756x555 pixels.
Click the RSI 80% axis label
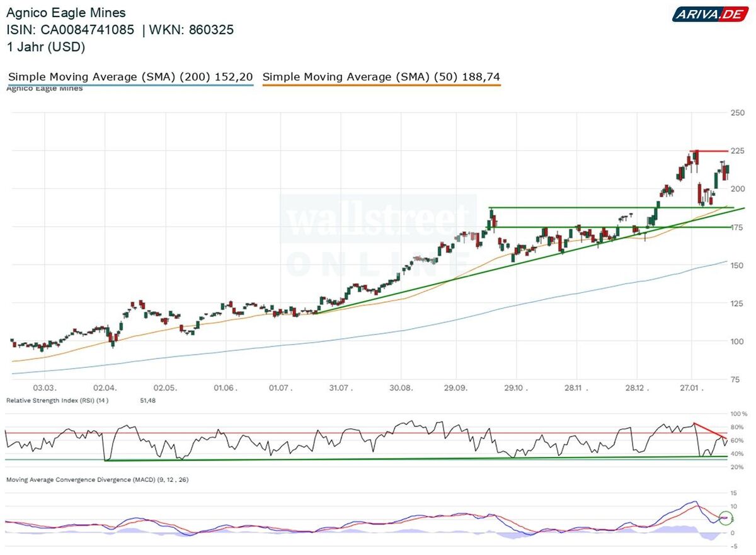738,428
